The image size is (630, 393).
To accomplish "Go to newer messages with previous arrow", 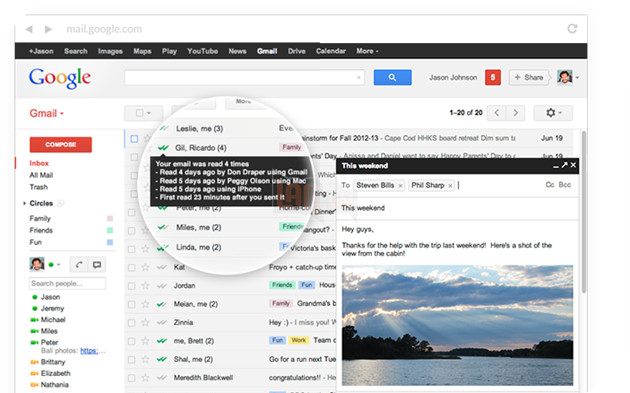I will [497, 113].
